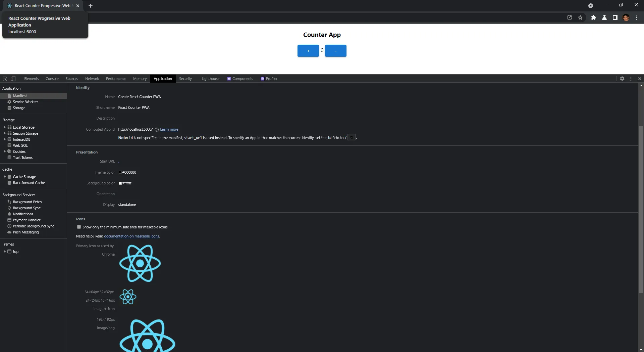Enable minimum safe area for maskable icons
Image resolution: width=644 pixels, height=352 pixels.
tap(79, 227)
